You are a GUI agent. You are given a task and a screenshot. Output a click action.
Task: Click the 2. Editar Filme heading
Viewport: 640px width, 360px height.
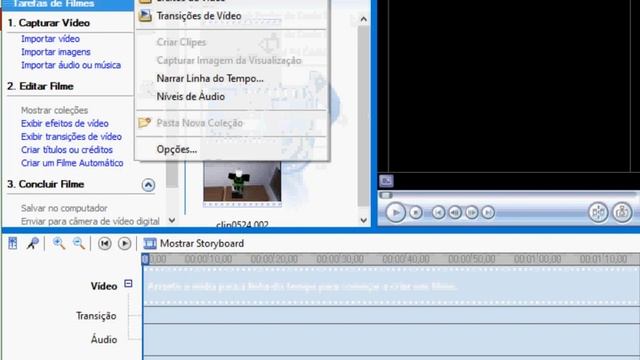click(40, 86)
